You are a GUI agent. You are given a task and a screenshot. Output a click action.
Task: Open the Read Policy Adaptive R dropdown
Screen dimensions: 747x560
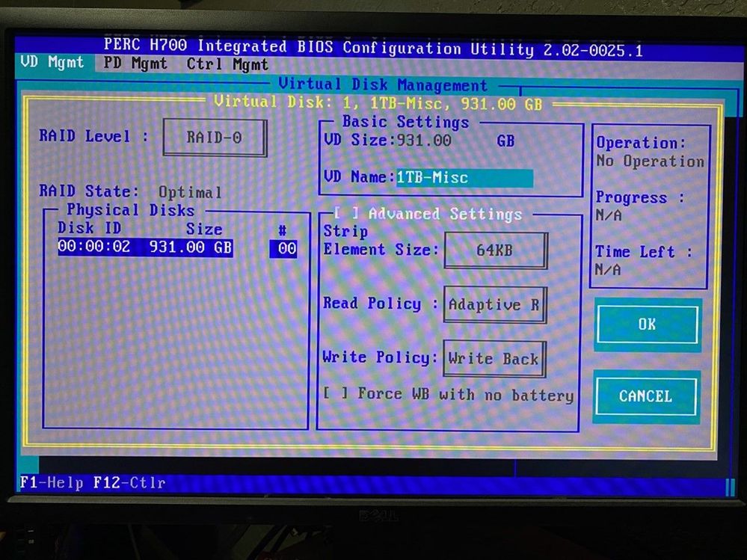click(495, 305)
